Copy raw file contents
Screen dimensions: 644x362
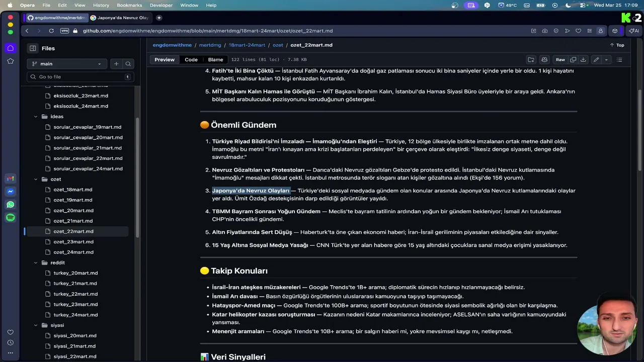click(x=573, y=60)
